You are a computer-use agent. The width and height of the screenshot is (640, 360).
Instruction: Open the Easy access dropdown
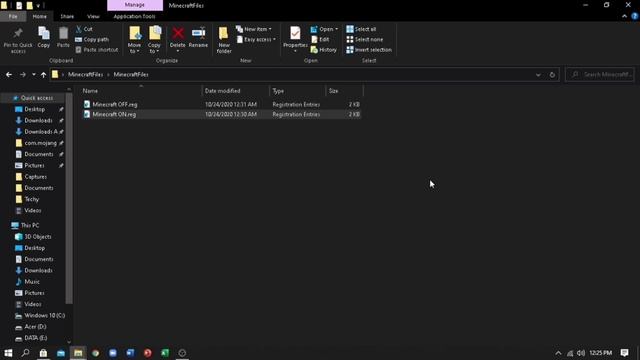point(256,40)
